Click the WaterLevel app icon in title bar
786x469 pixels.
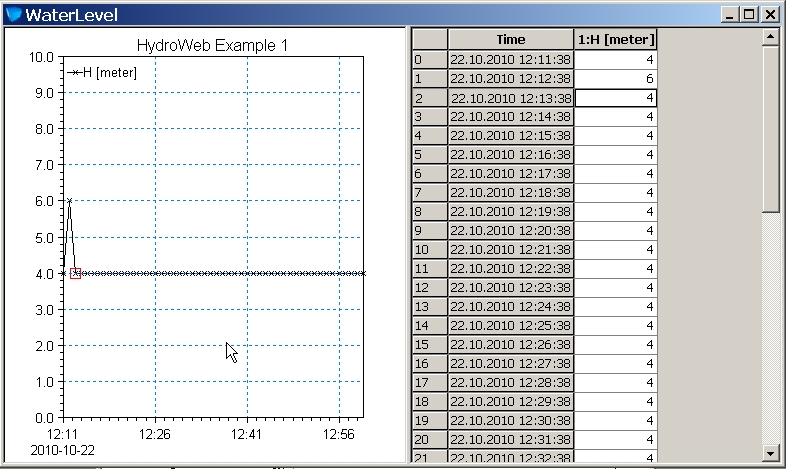click(13, 14)
